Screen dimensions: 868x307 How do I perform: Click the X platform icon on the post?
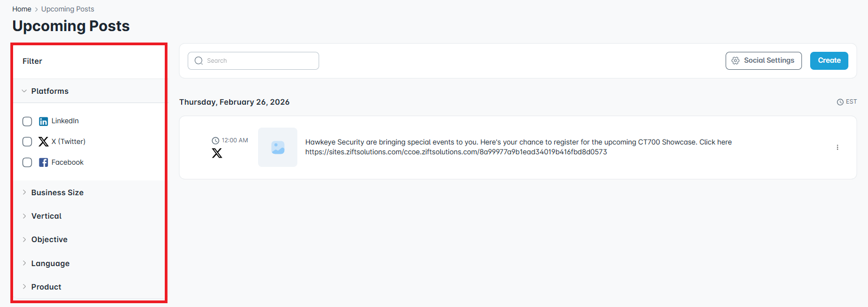217,153
